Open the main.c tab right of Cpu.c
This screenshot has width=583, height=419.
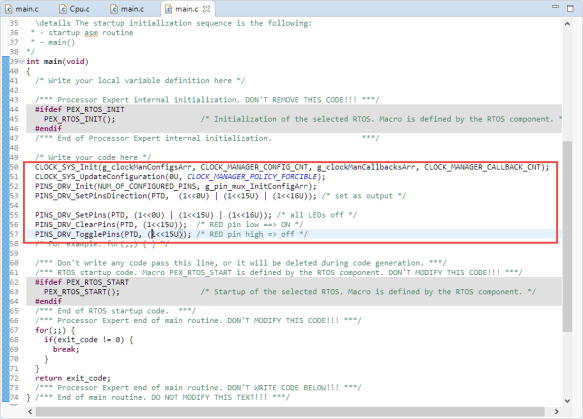pyautogui.click(x=128, y=9)
